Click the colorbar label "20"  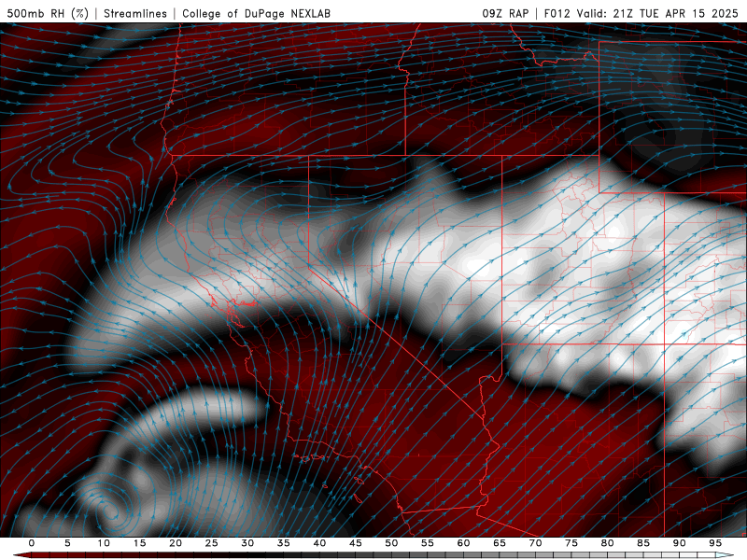[x=176, y=543]
